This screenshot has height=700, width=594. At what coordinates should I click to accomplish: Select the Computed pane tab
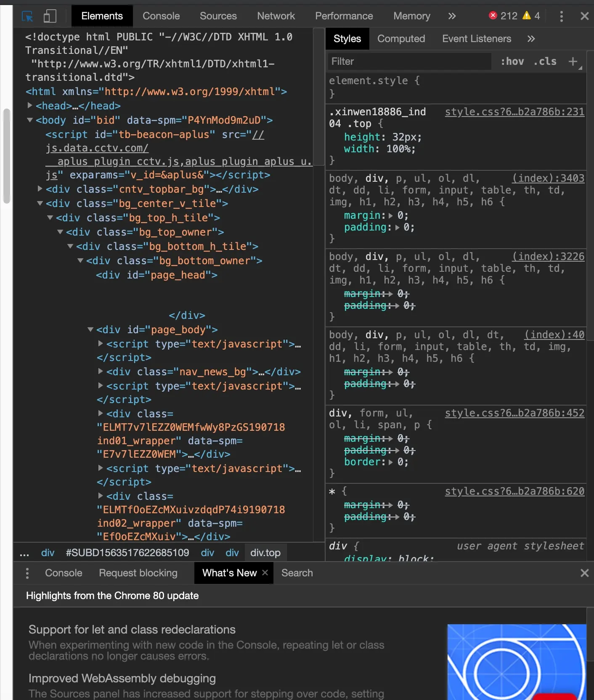(x=401, y=39)
